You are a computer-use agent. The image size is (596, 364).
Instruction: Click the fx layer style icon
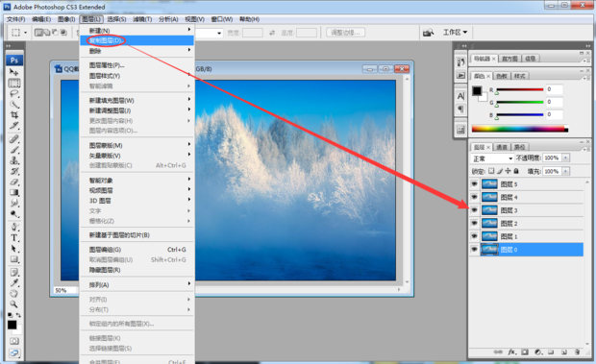point(511,352)
